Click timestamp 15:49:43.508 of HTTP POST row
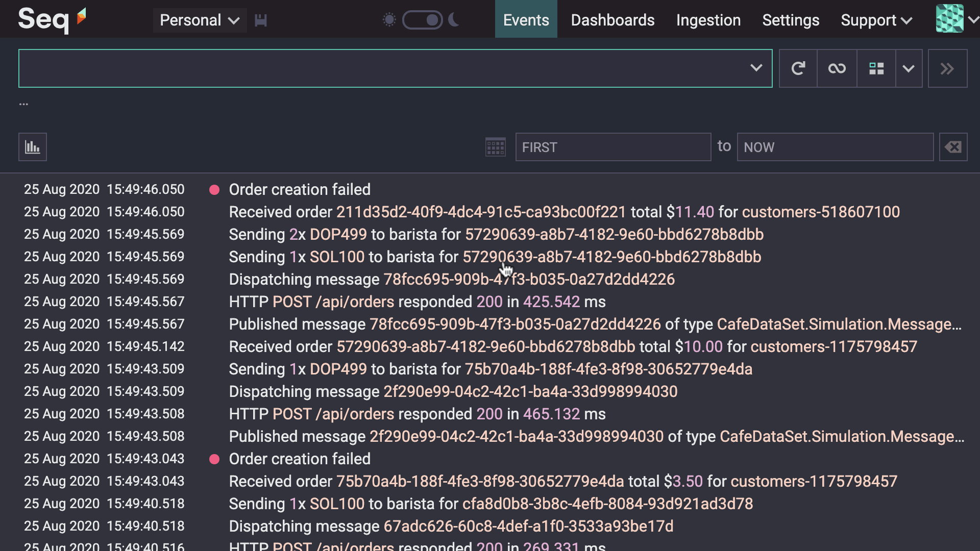 (145, 414)
